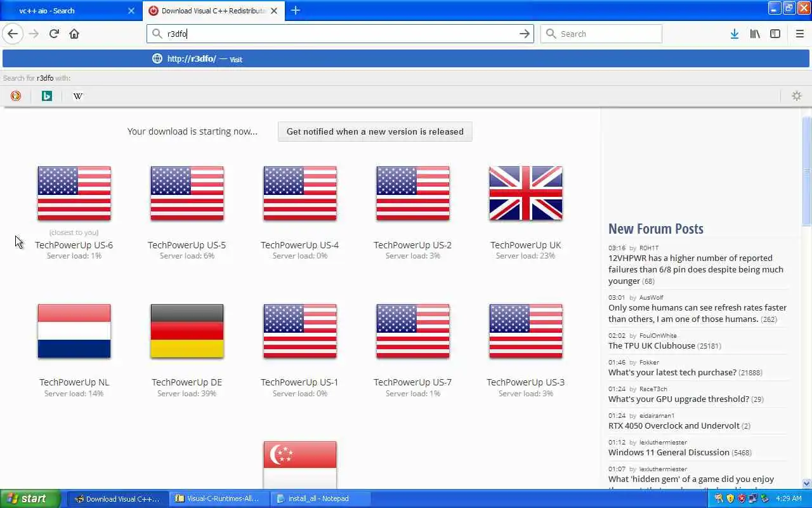Click the New Forum Posts heading
Screen dimensions: 812x508
[656, 229]
